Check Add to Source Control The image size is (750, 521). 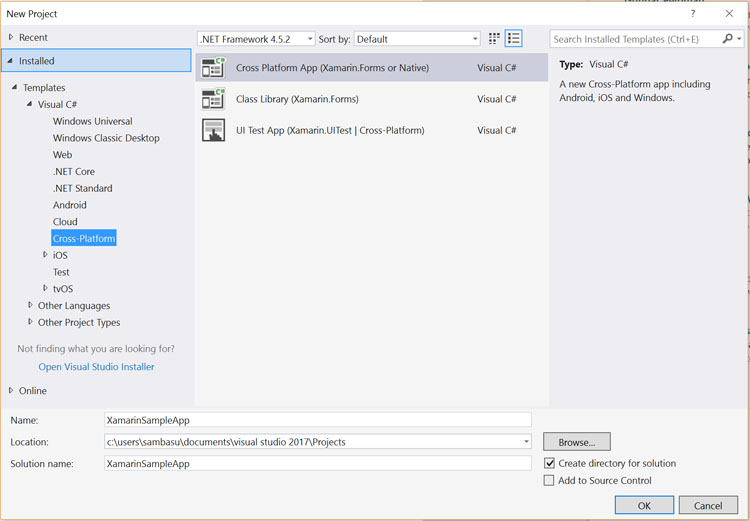point(549,480)
